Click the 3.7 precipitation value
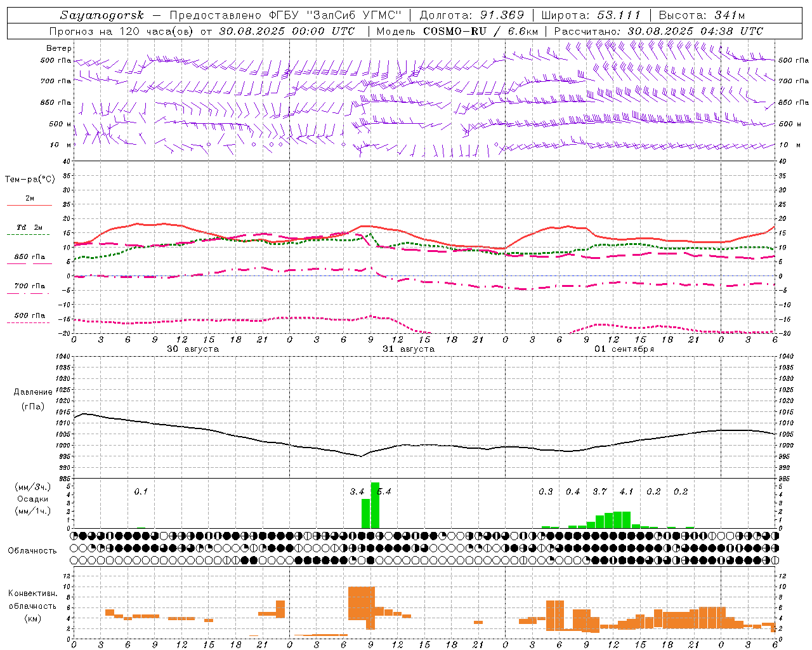The image size is (812, 650). click(x=600, y=491)
